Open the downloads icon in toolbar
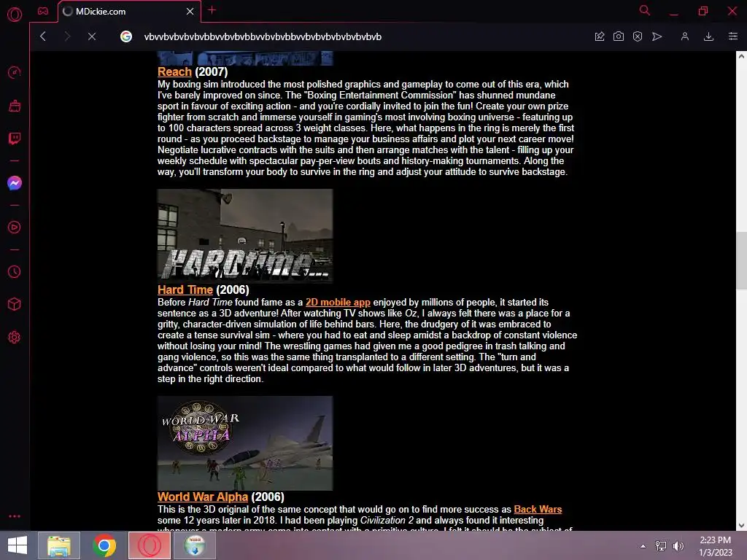Viewport: 747px width, 560px height. tap(708, 36)
